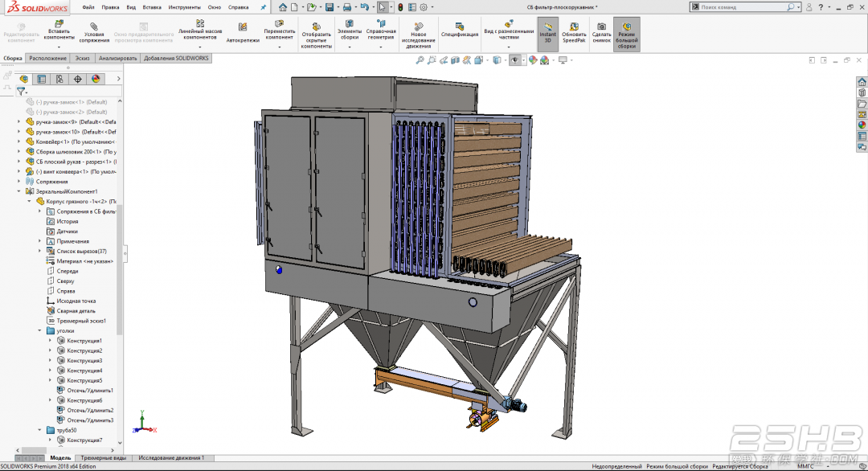Image resolution: width=868 pixels, height=471 pixels.
Task: Switch to the Анализировать ribbon tab
Action: 117,58
